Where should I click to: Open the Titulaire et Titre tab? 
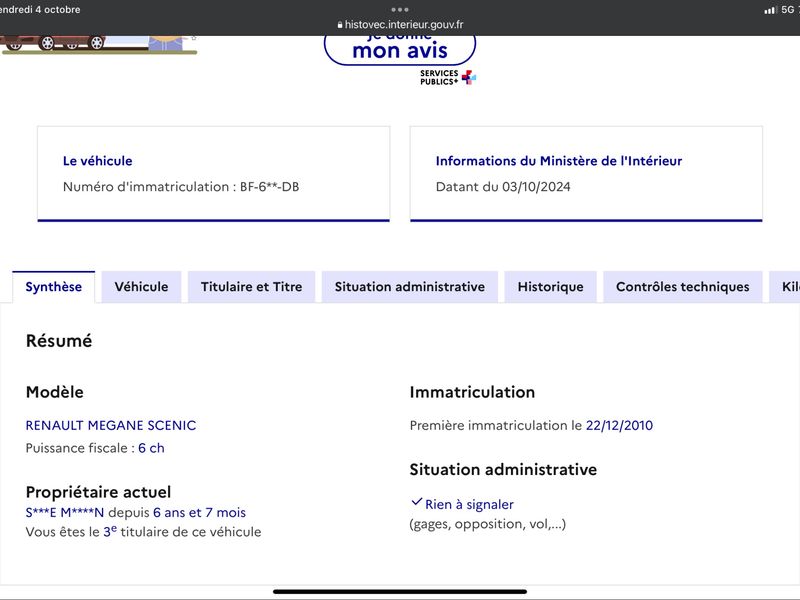pyautogui.click(x=252, y=287)
